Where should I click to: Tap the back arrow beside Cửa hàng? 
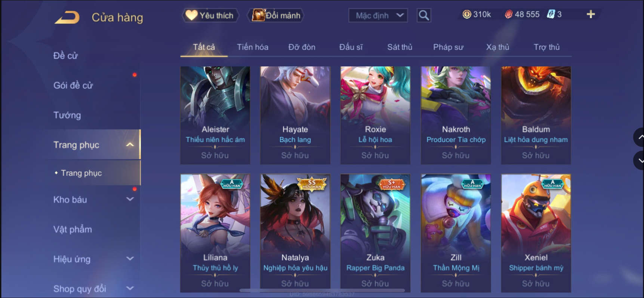pos(67,17)
